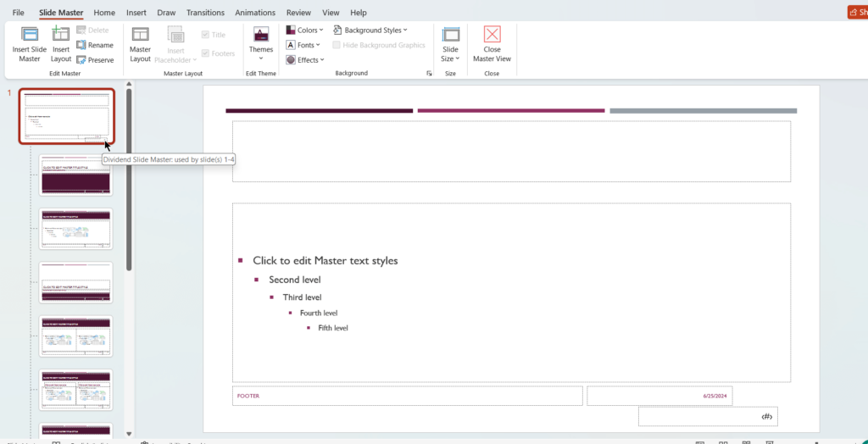
Task: Click the Insert Slide Master icon
Action: click(30, 35)
